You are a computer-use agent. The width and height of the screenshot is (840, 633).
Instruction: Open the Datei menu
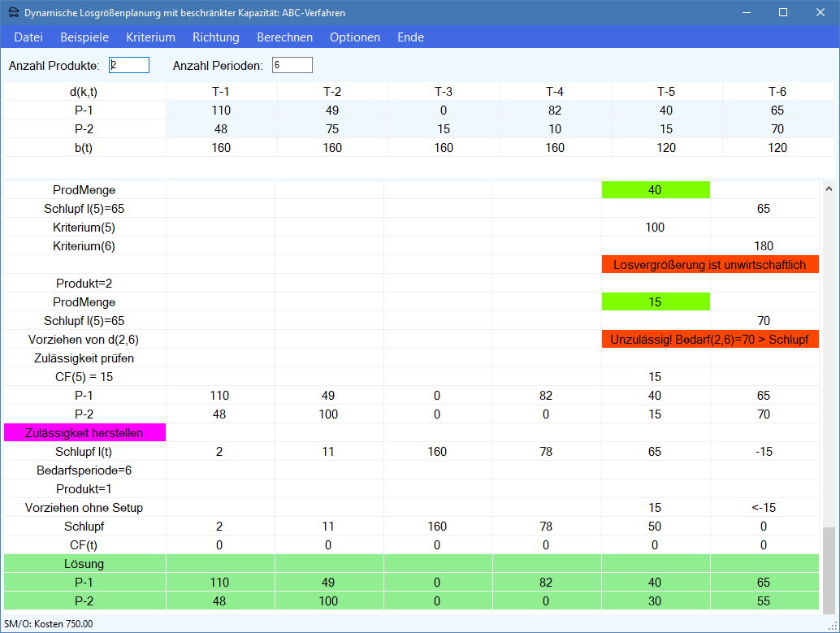click(x=28, y=37)
